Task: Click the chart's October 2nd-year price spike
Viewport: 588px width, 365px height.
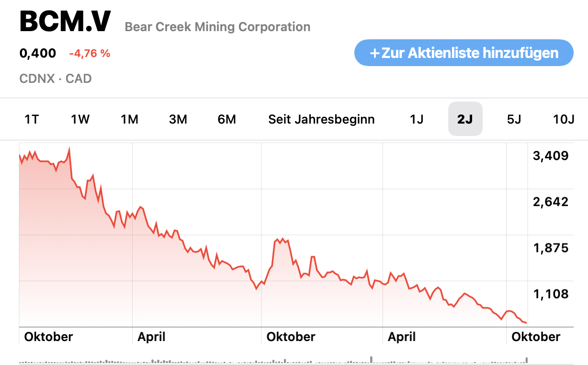Action: 283,239
